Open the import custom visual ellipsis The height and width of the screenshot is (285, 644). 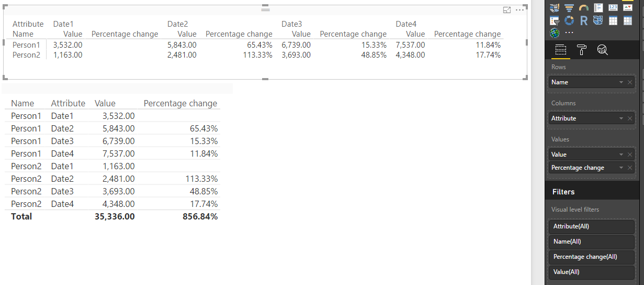[569, 32]
